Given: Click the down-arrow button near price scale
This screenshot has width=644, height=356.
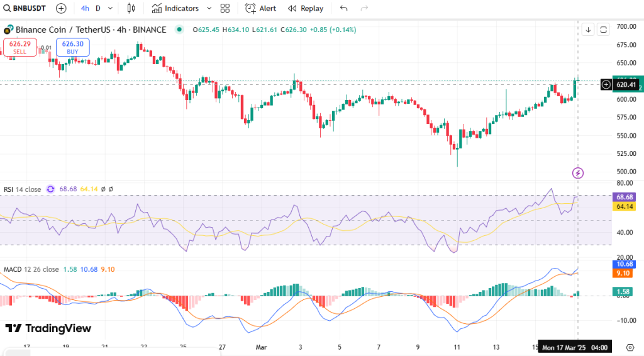Looking at the screenshot, I should [x=588, y=30].
